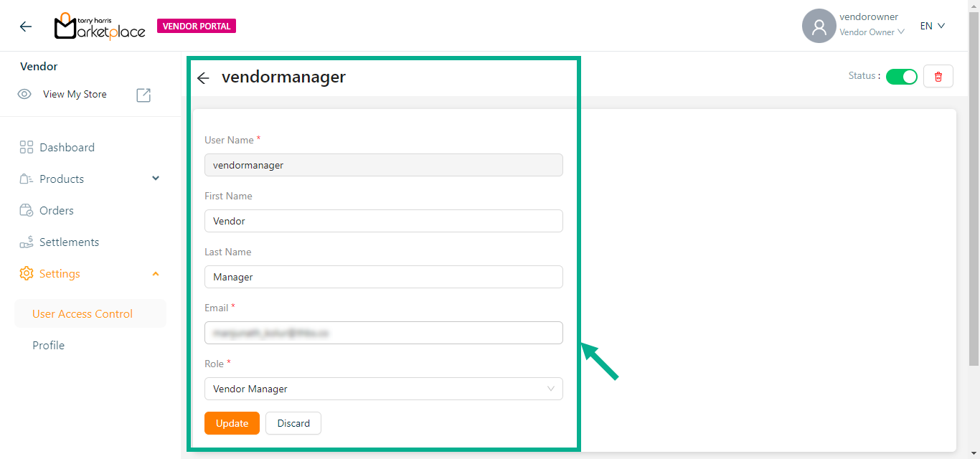
Task: Go to Orders in the sidebar
Action: (56, 210)
